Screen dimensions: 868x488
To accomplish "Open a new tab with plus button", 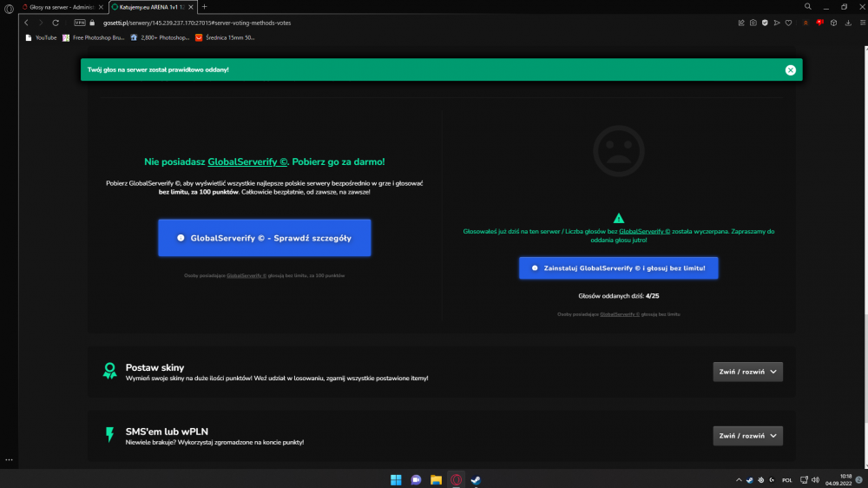I will click(x=204, y=7).
